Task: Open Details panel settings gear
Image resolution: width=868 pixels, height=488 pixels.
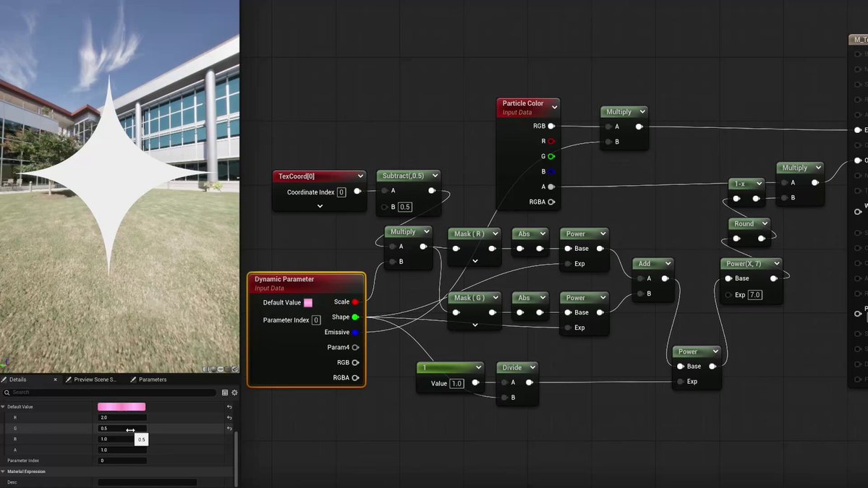Action: [x=234, y=393]
